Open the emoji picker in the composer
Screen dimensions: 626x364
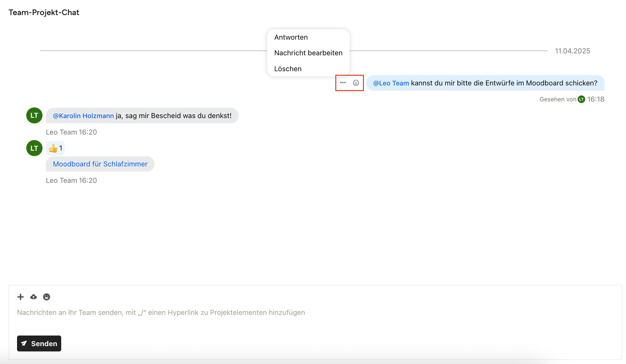pos(47,297)
